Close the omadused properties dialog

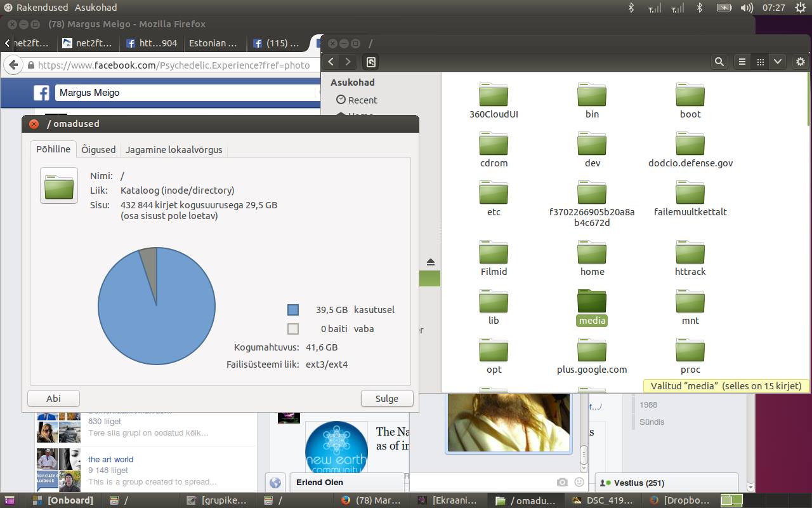pyautogui.click(x=34, y=124)
